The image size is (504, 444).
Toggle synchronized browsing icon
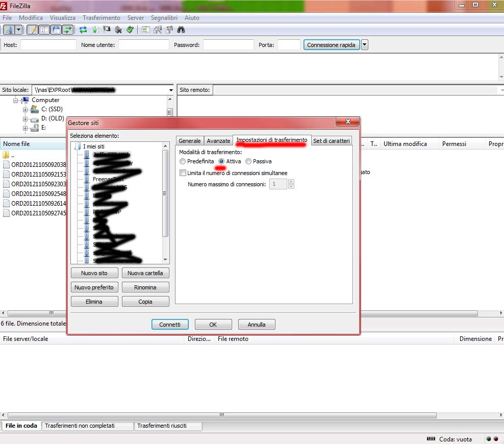pos(169,30)
